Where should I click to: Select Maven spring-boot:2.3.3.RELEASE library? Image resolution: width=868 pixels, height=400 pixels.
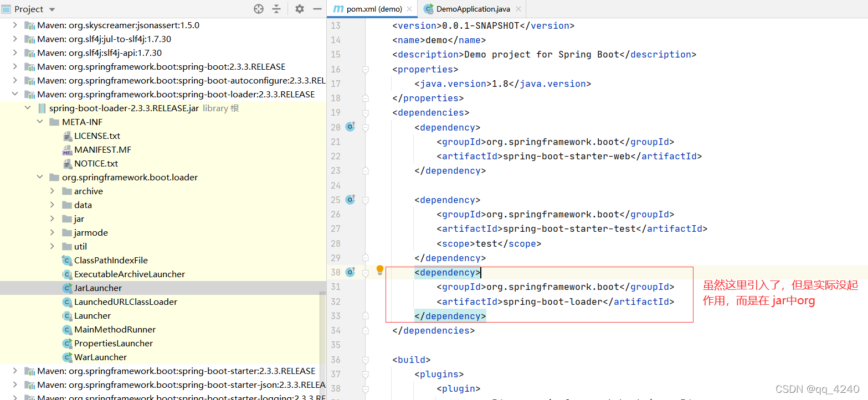click(x=161, y=67)
